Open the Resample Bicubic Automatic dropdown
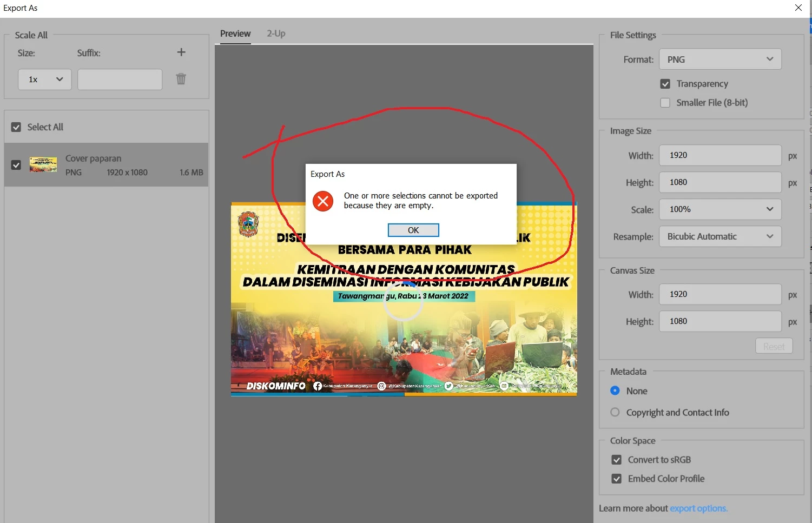This screenshot has height=523, width=812. 720,236
